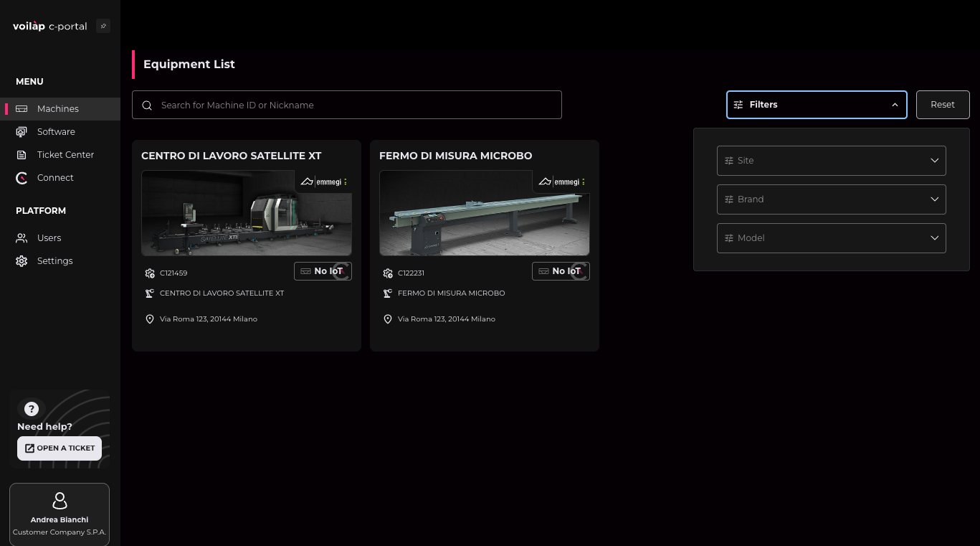The image size is (980, 546).
Task: Click machine ID text C121459
Action: (173, 273)
